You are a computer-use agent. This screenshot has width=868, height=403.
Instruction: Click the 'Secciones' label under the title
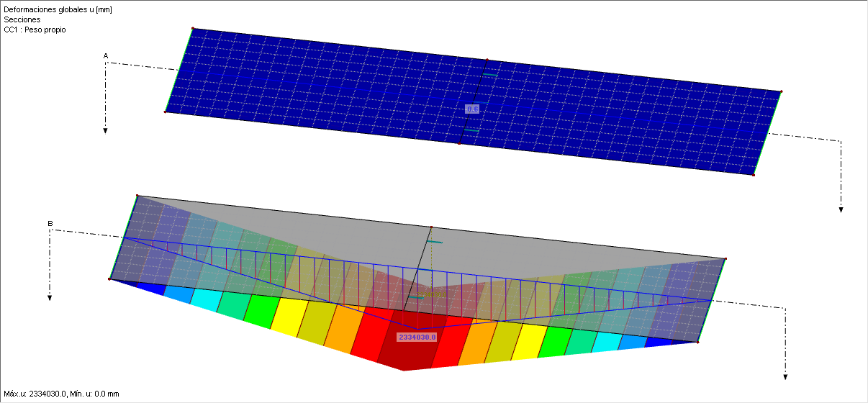coord(22,19)
